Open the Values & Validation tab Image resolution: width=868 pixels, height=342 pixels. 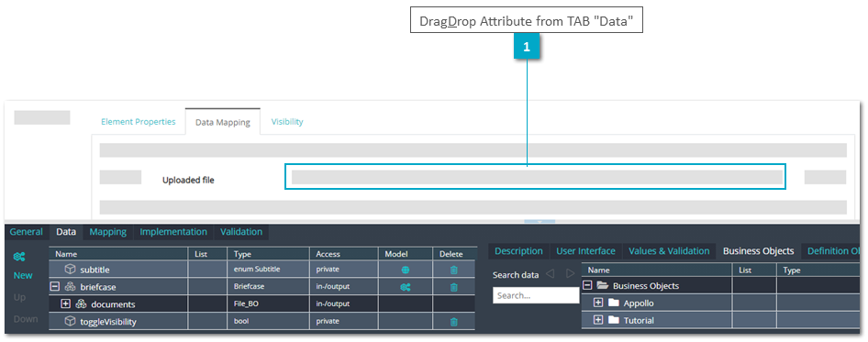(x=669, y=251)
